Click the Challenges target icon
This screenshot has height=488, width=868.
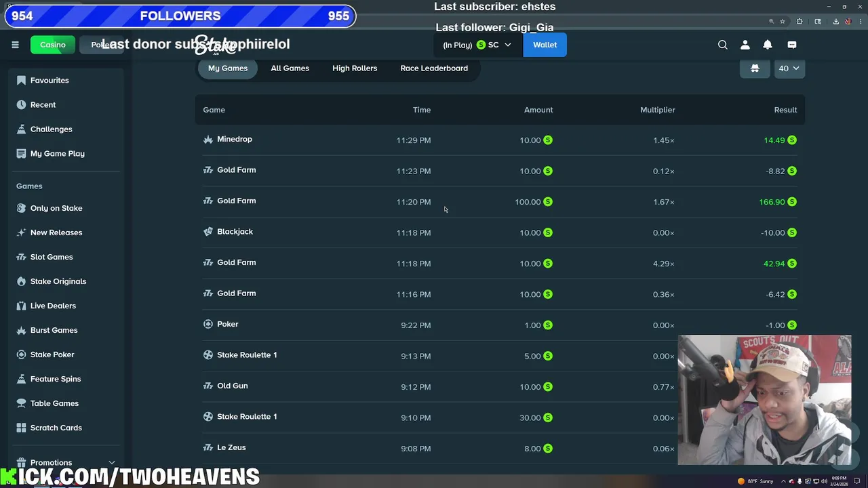coord(21,129)
